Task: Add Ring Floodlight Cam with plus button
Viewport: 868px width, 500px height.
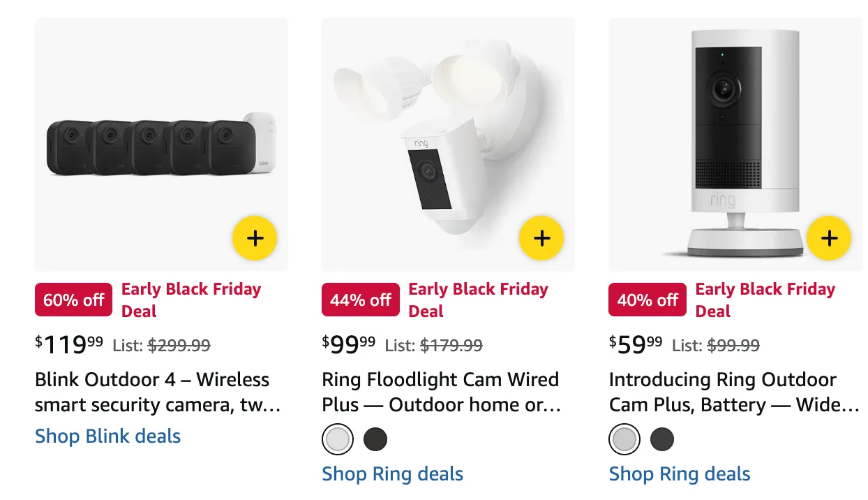Action: pos(541,238)
